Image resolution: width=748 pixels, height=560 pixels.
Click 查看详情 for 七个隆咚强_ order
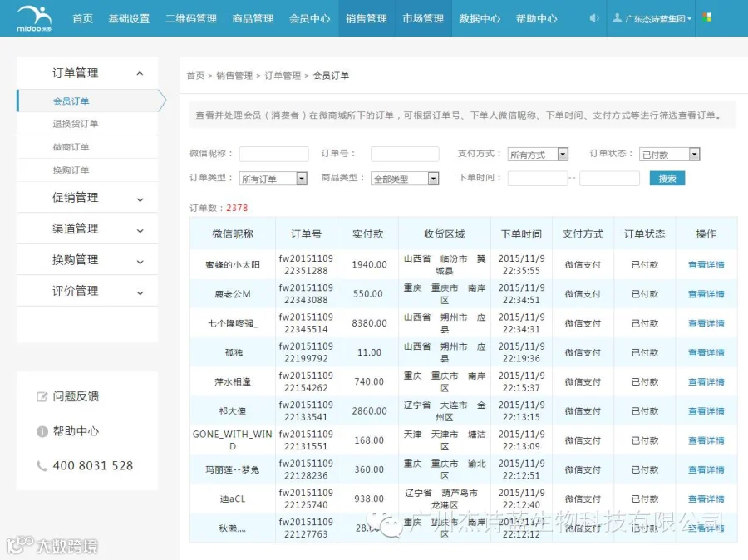pos(706,323)
